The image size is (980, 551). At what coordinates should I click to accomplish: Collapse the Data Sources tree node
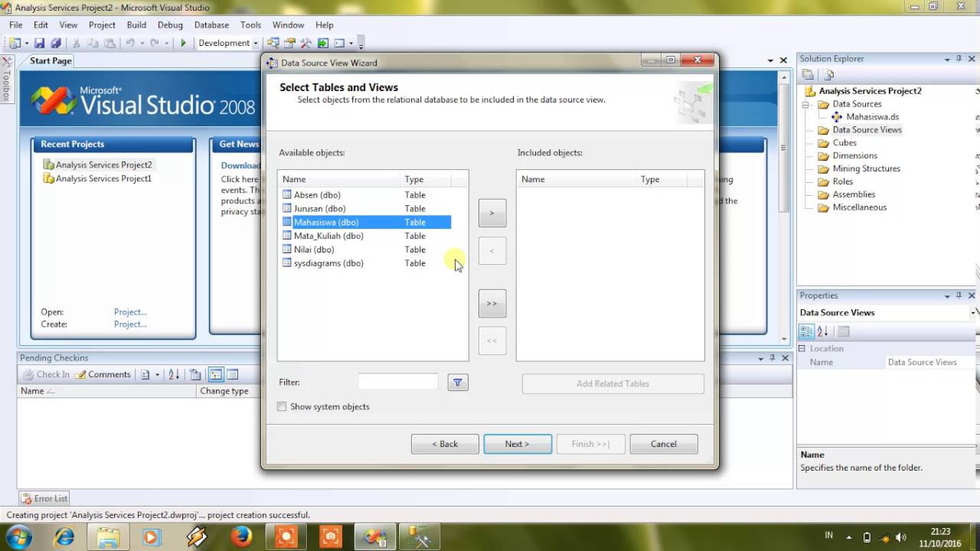click(805, 104)
